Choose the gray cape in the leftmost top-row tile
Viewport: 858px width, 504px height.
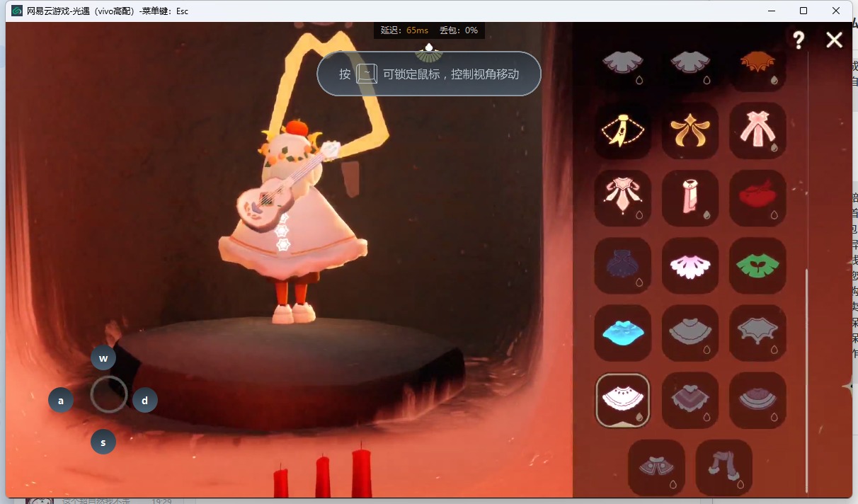[x=623, y=64]
